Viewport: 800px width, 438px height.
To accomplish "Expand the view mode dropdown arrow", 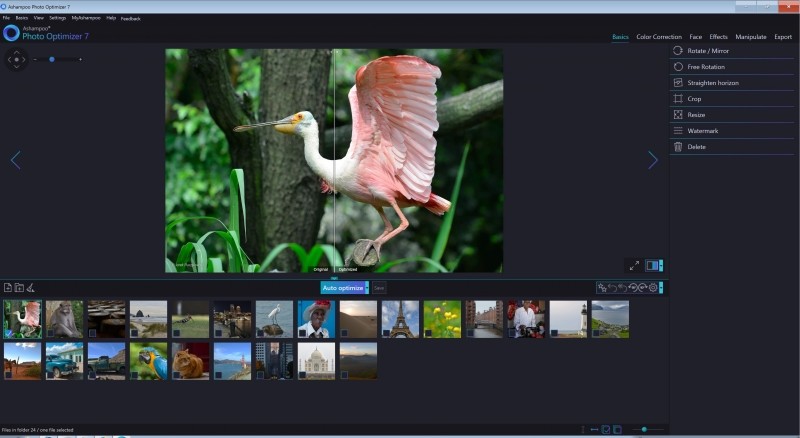I will pos(661,265).
